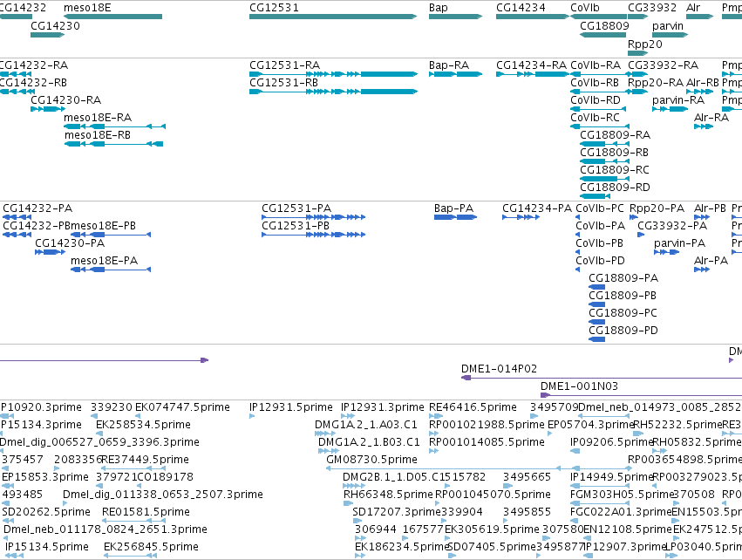This screenshot has width=742, height=560.
Task: Click the CG12531-PB protein feature
Action: click(313, 235)
